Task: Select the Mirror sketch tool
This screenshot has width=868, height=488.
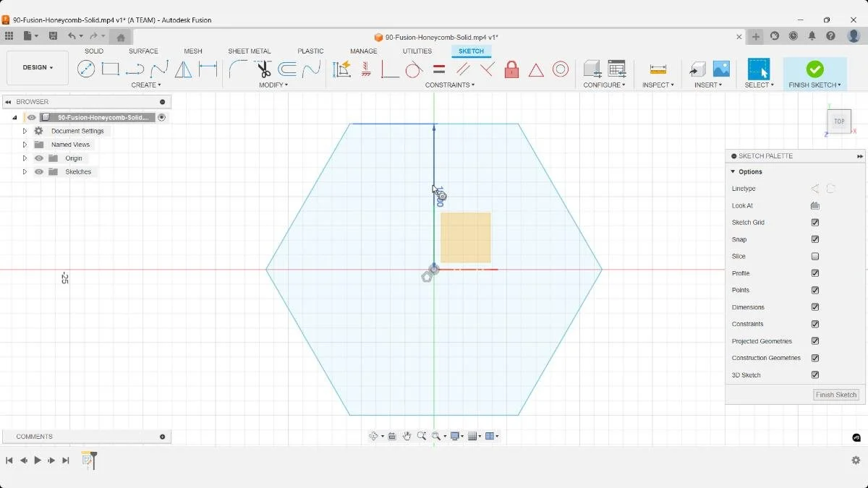Action: (x=182, y=69)
